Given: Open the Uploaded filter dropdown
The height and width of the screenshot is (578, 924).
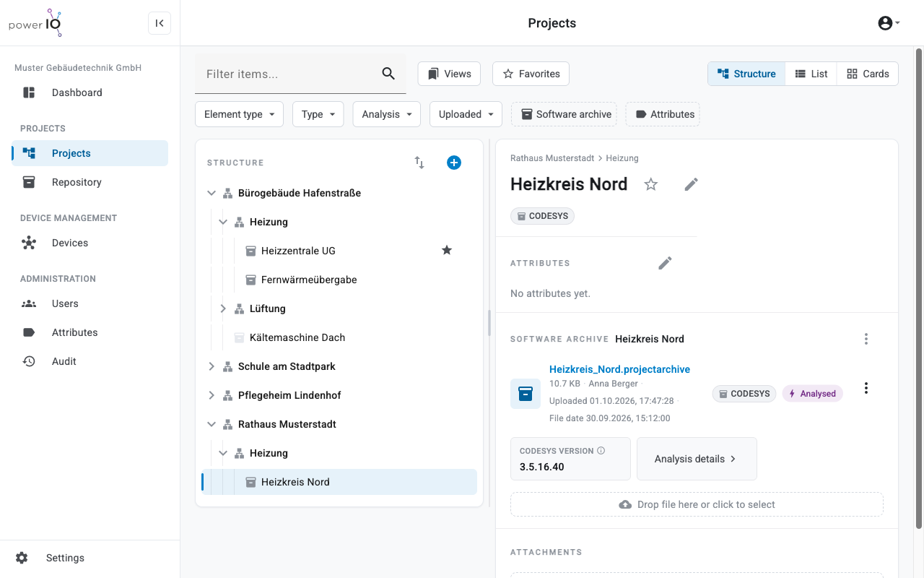Looking at the screenshot, I should 466,114.
